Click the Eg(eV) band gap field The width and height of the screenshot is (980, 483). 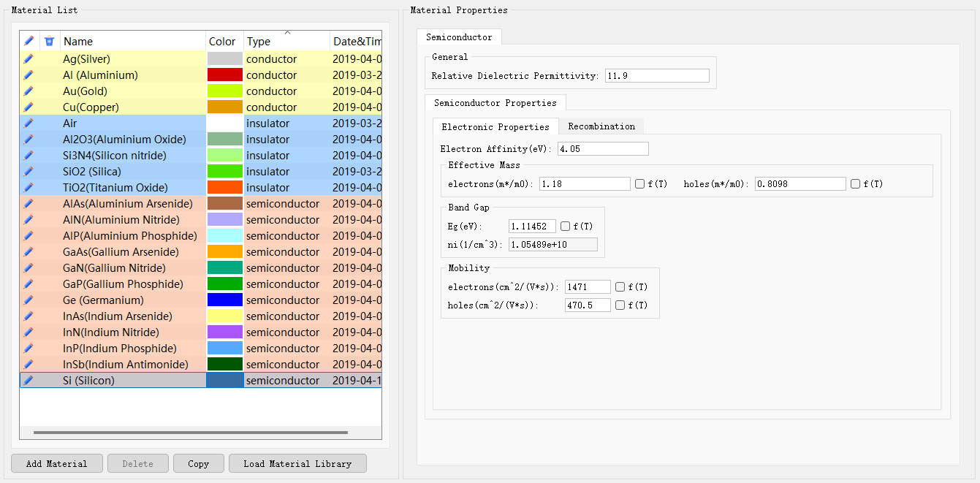point(533,227)
